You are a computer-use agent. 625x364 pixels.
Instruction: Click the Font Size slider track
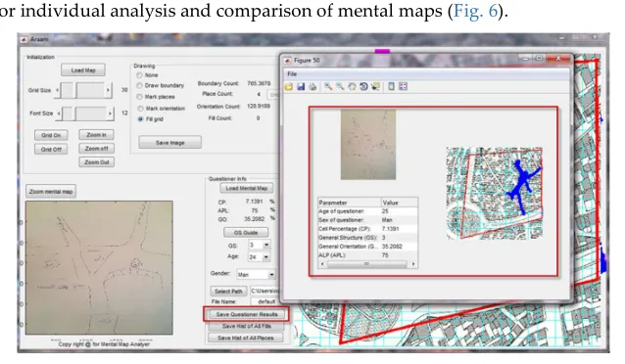pos(84,114)
